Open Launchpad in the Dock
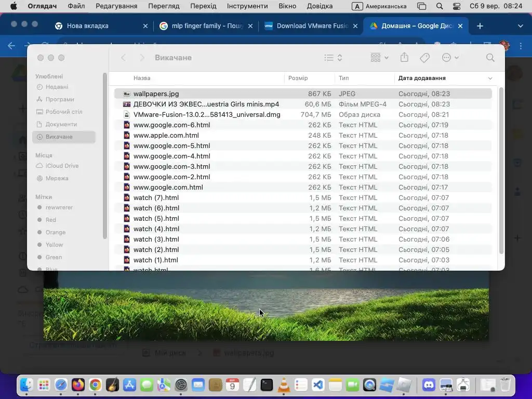This screenshot has height=399, width=532. (44, 385)
